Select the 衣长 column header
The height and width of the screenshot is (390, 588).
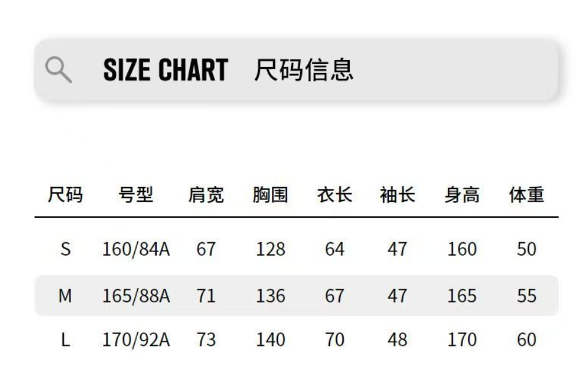[334, 196]
